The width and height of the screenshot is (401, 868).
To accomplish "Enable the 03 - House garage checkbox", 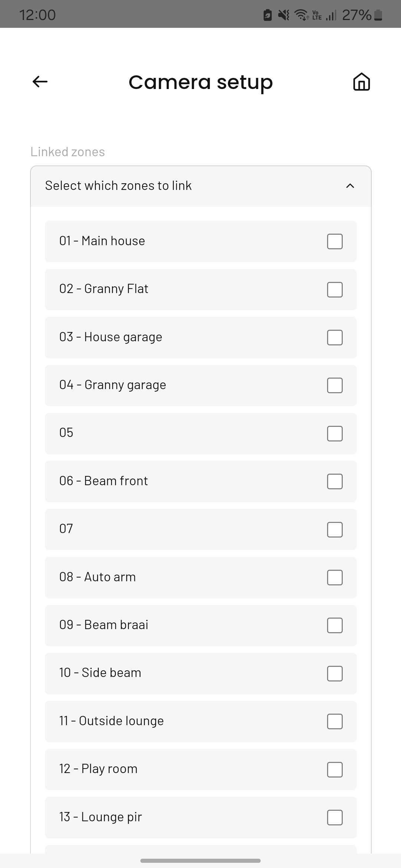I will [335, 338].
